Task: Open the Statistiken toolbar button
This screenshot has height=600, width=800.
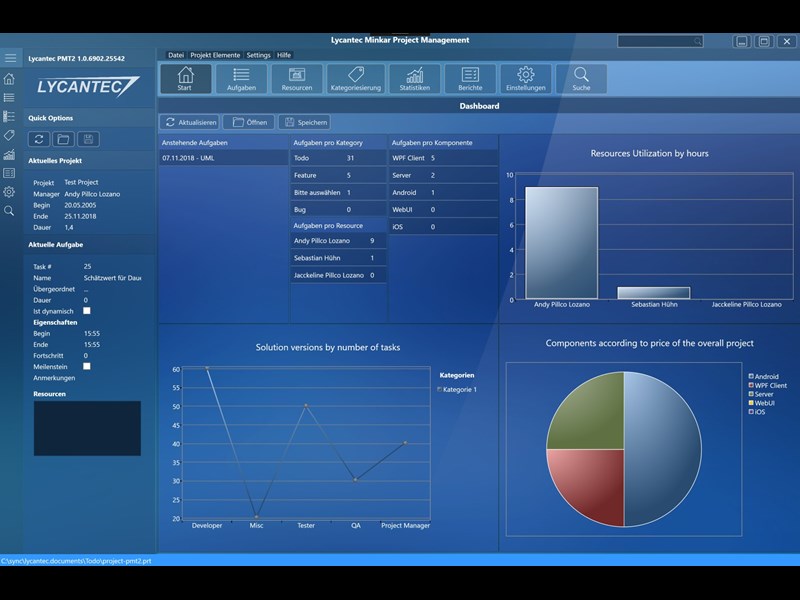Action: coord(415,79)
